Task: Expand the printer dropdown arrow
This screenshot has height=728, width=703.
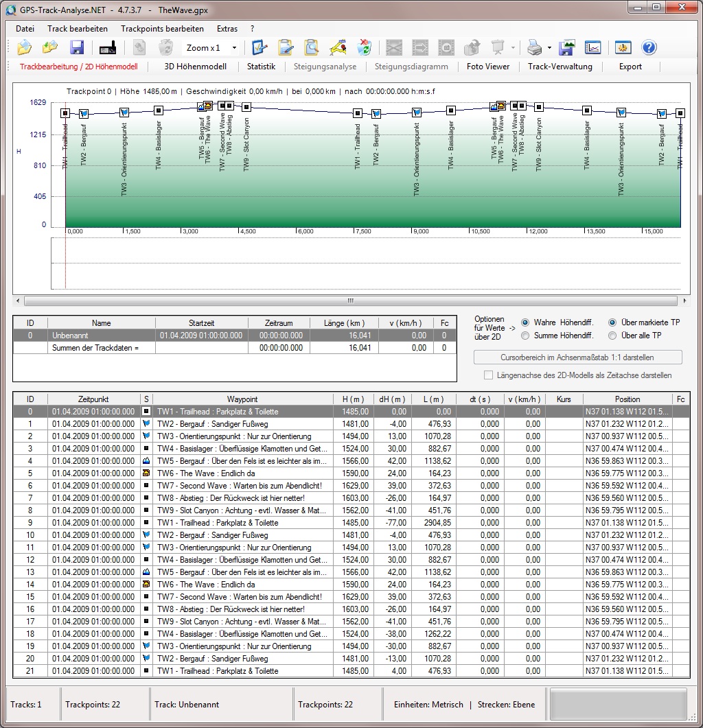Action: tap(549, 48)
